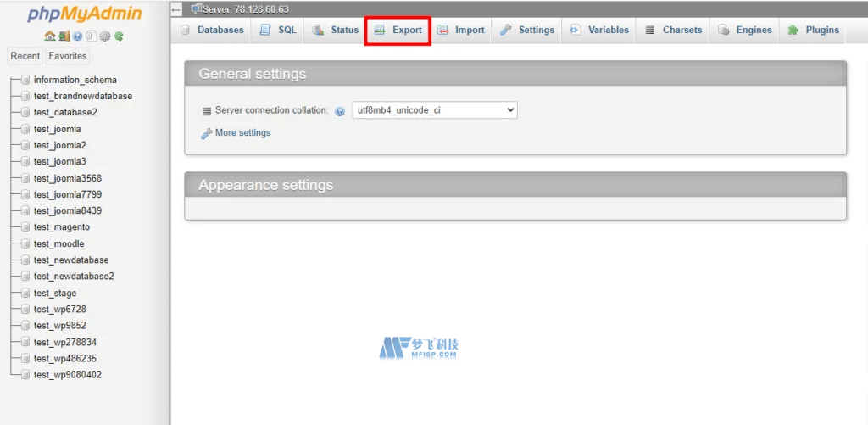The image size is (868, 425).
Task: Open the information_schema database
Action: pos(75,80)
